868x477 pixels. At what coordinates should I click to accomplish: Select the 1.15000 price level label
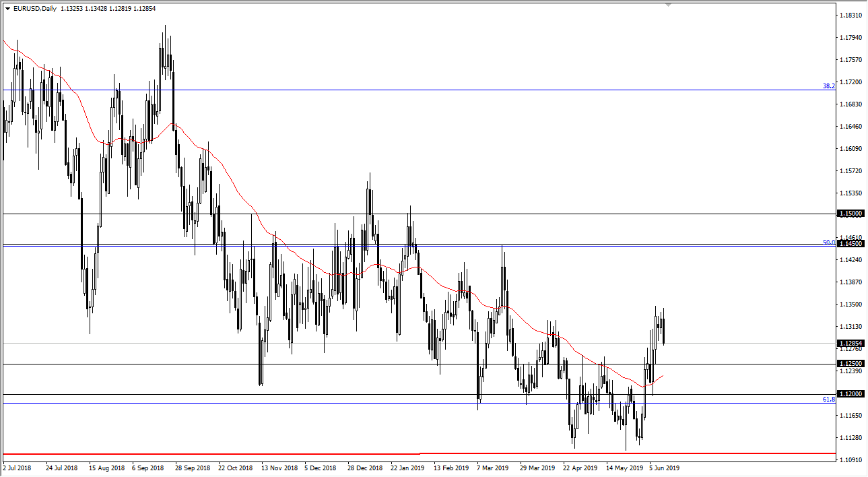point(851,214)
